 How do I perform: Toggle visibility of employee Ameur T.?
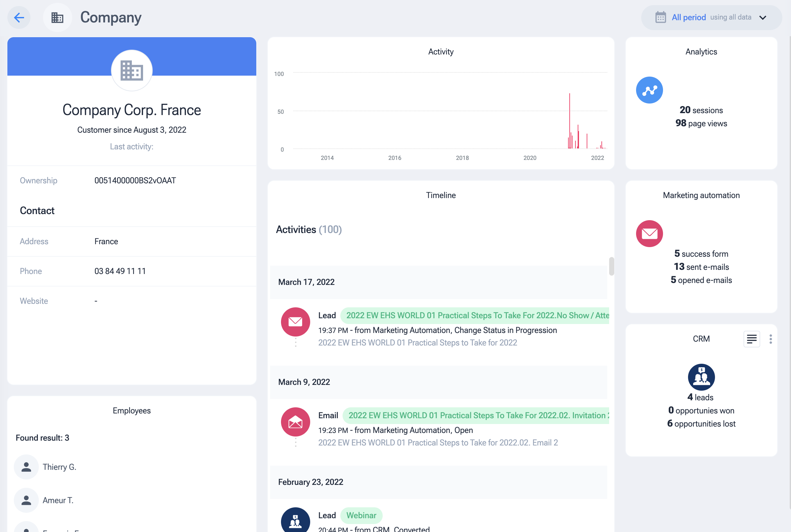click(27, 499)
